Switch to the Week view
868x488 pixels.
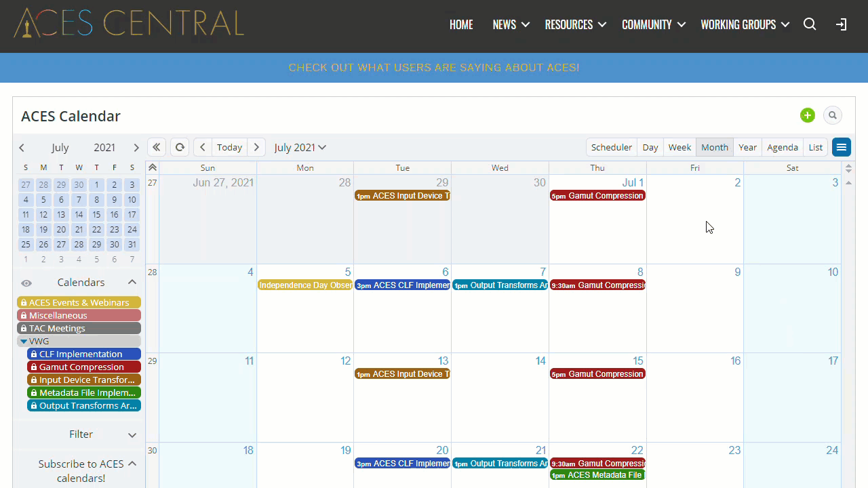click(x=679, y=147)
